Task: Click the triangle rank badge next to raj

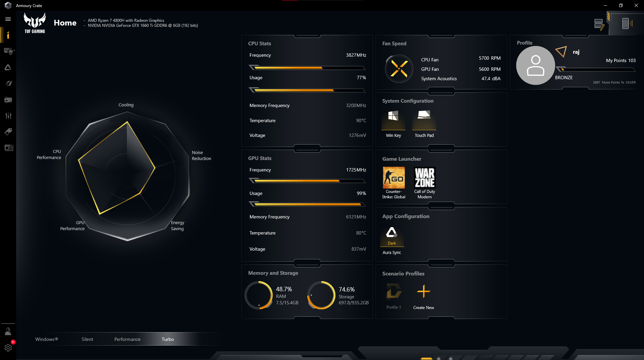Action: click(562, 51)
